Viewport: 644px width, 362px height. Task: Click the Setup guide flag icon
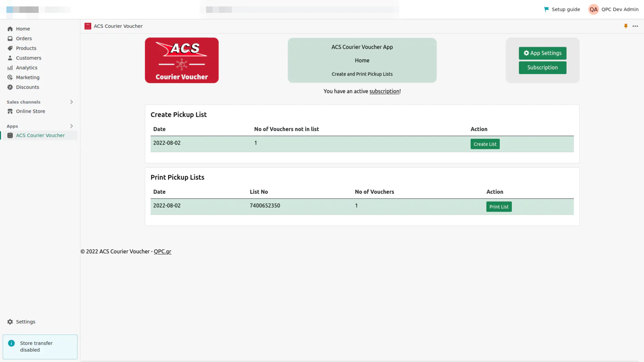pos(546,9)
